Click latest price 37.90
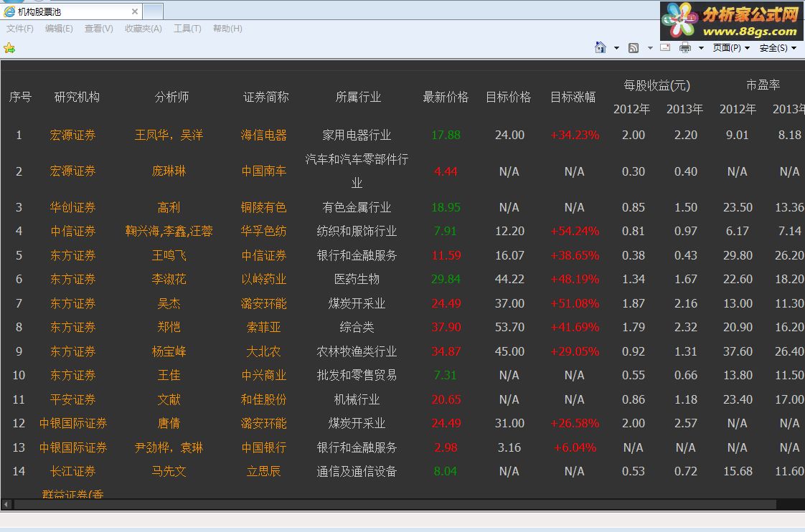The image size is (805, 532). [446, 327]
